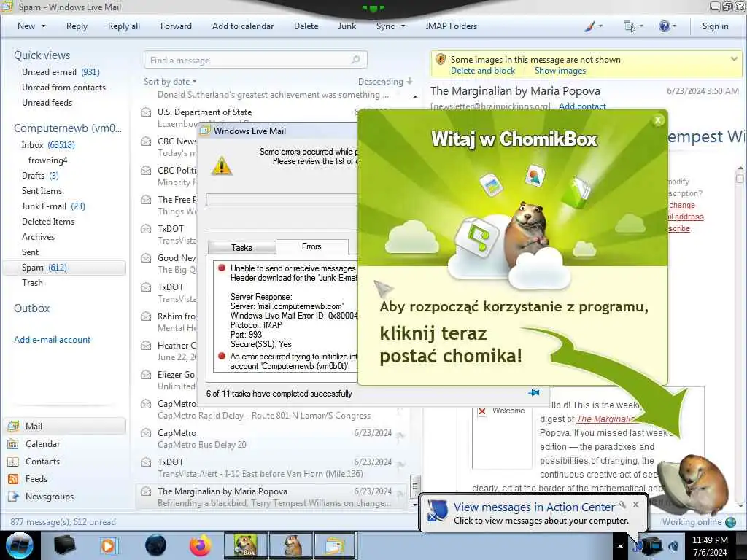This screenshot has width=747, height=560.
Task: Select the Drafts folder
Action: pyautogui.click(x=40, y=176)
